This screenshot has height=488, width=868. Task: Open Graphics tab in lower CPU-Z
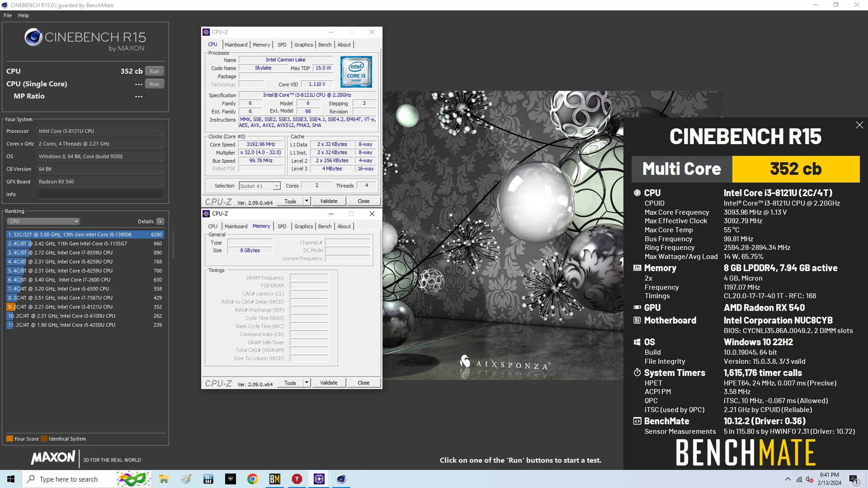pyautogui.click(x=303, y=226)
